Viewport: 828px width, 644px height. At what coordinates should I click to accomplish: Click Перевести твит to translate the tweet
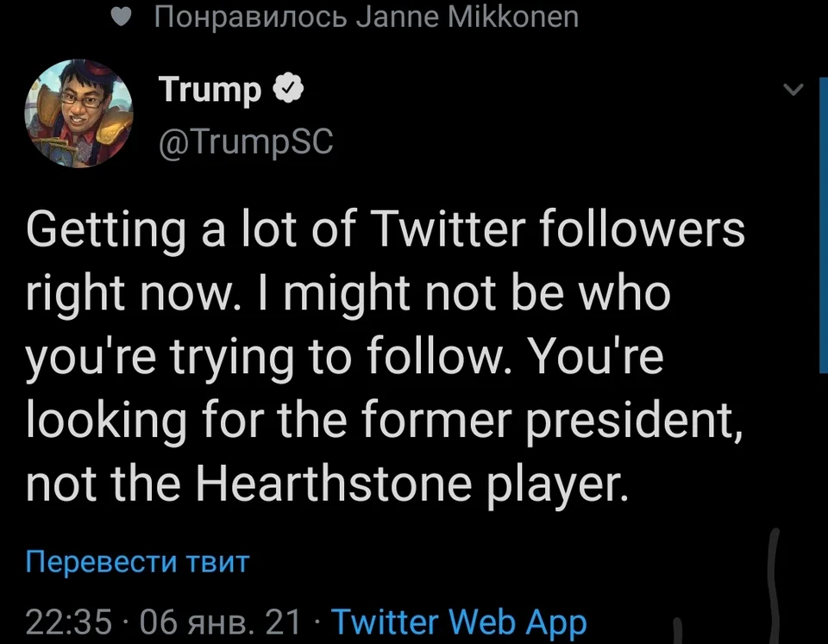point(138,562)
